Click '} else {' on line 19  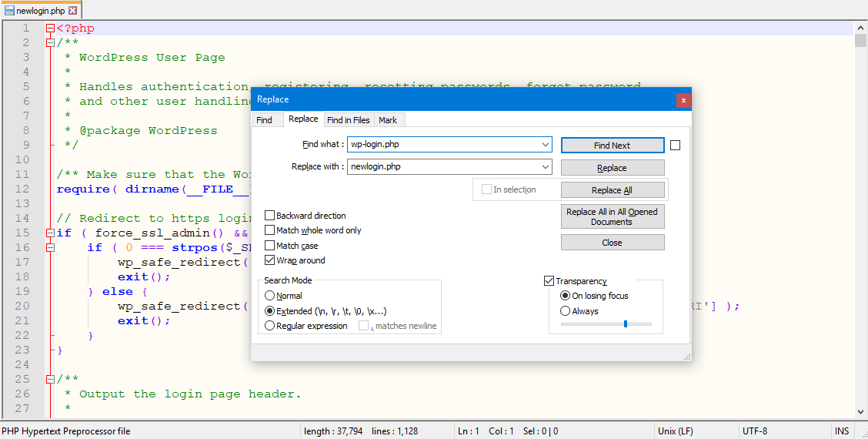point(118,292)
